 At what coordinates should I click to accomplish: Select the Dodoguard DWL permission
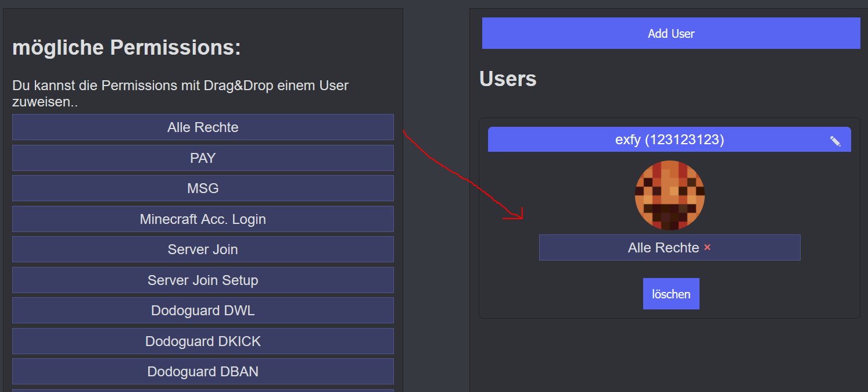click(203, 310)
